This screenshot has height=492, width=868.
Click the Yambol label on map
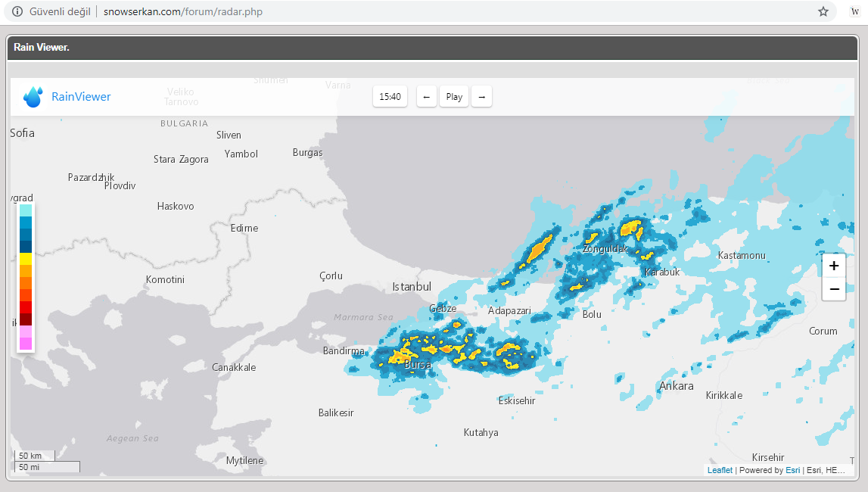point(241,154)
